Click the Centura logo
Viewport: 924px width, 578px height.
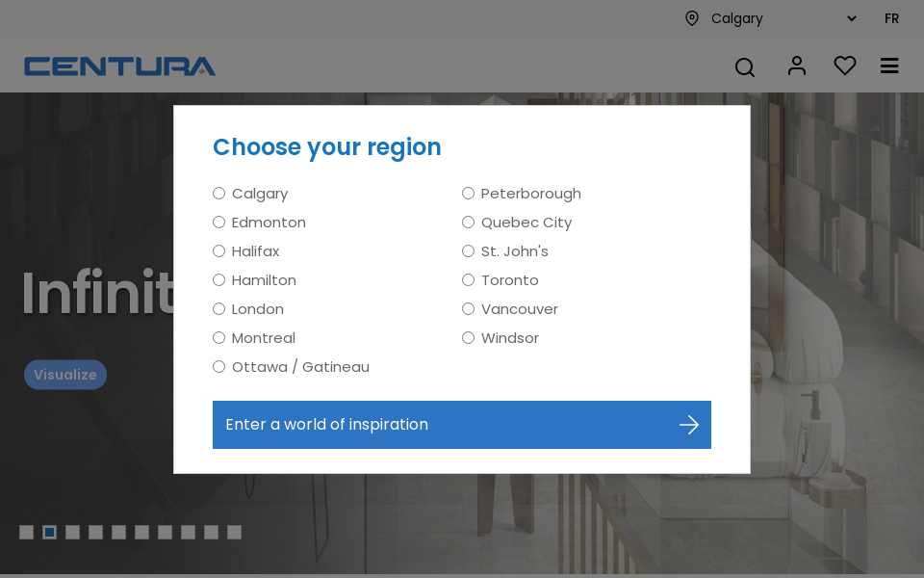point(119,66)
